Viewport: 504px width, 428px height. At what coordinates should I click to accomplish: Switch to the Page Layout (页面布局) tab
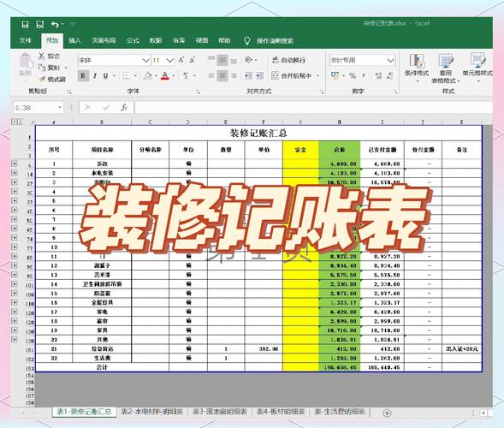[104, 40]
